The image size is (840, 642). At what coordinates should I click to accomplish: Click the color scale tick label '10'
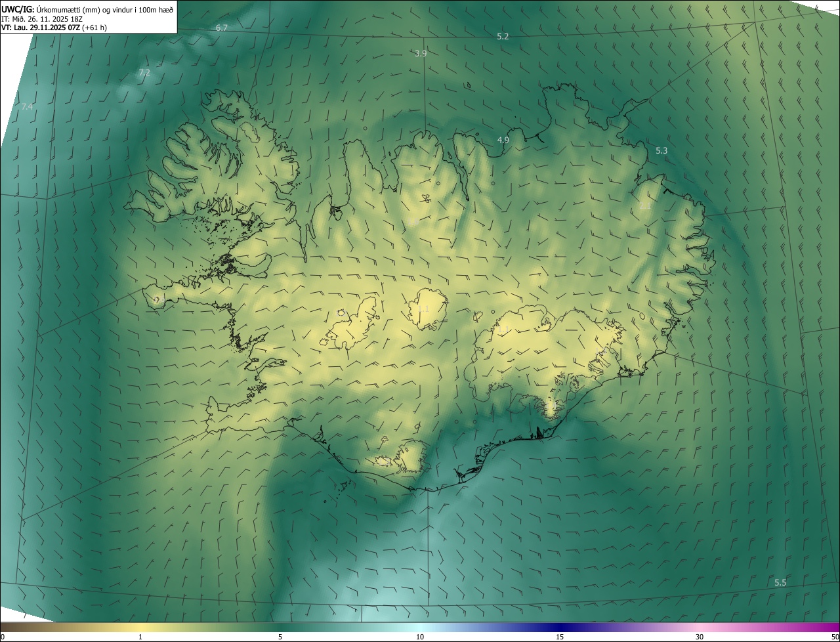[420, 637]
